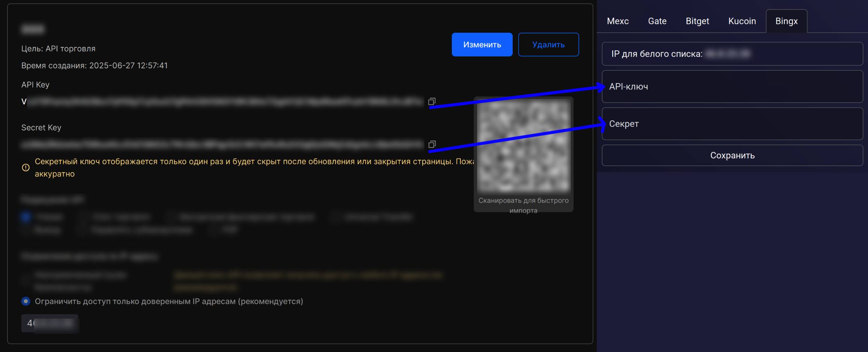Click the Удалить button
868x352 pixels.
(x=548, y=45)
